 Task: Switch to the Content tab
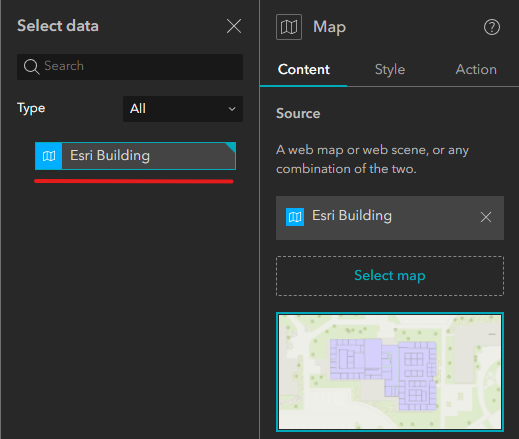pos(304,70)
